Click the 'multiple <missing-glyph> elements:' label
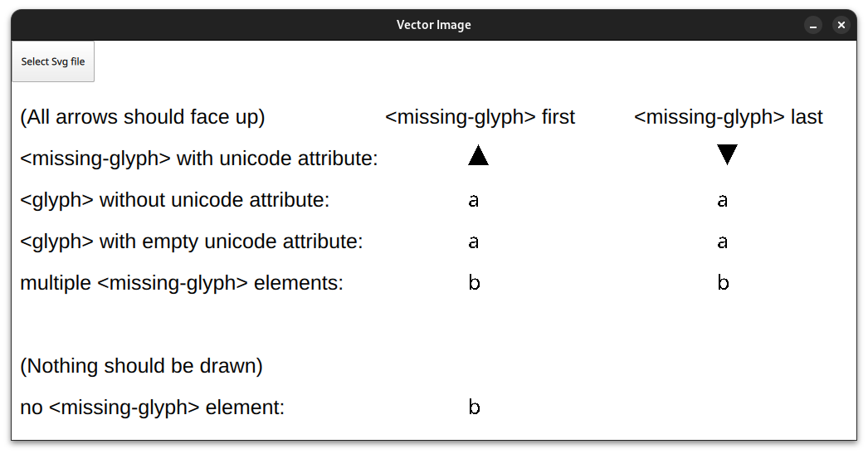This screenshot has width=868, height=454. coord(182,283)
